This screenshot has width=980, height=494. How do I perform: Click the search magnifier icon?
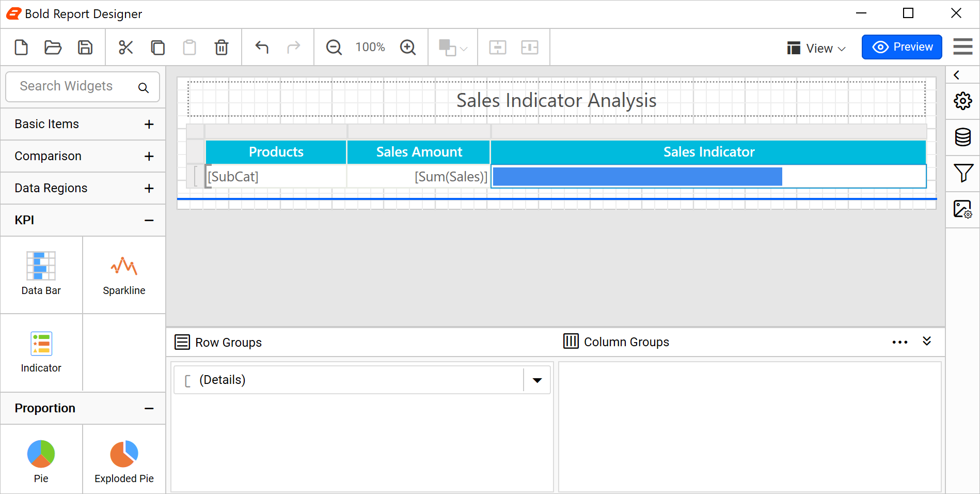point(144,88)
